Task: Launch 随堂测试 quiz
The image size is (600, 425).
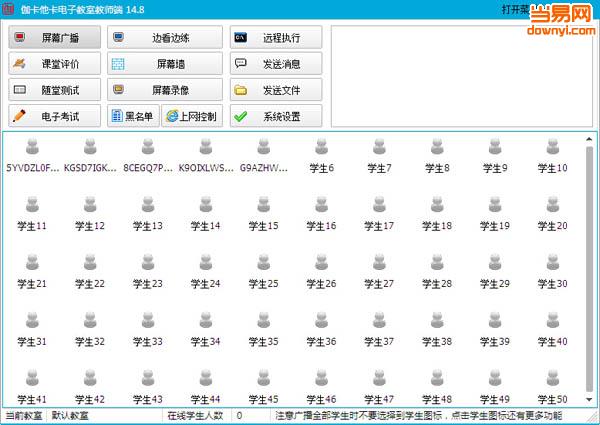Action: [55, 90]
